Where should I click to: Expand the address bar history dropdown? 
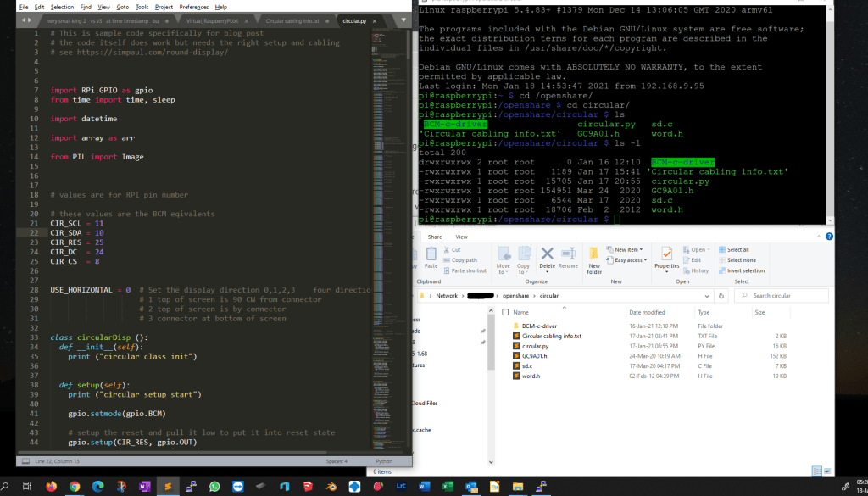point(705,296)
